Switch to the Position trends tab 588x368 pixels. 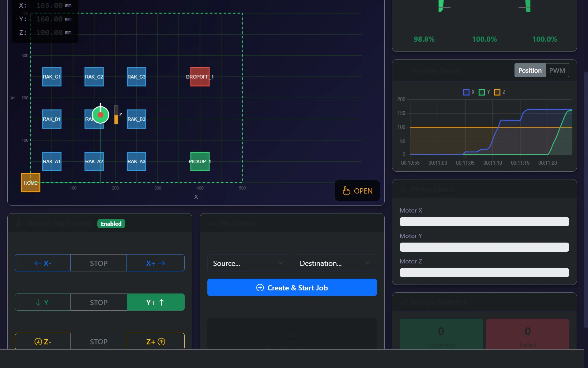click(530, 70)
